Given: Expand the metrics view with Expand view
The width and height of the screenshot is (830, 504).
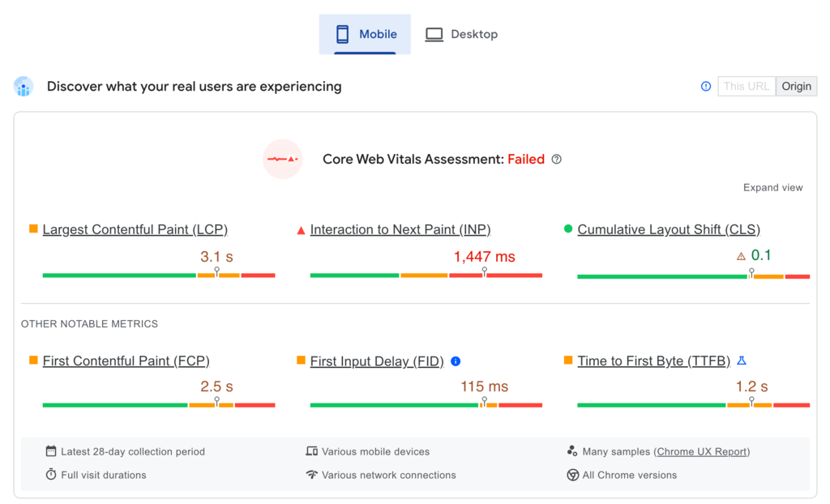Looking at the screenshot, I should (772, 187).
